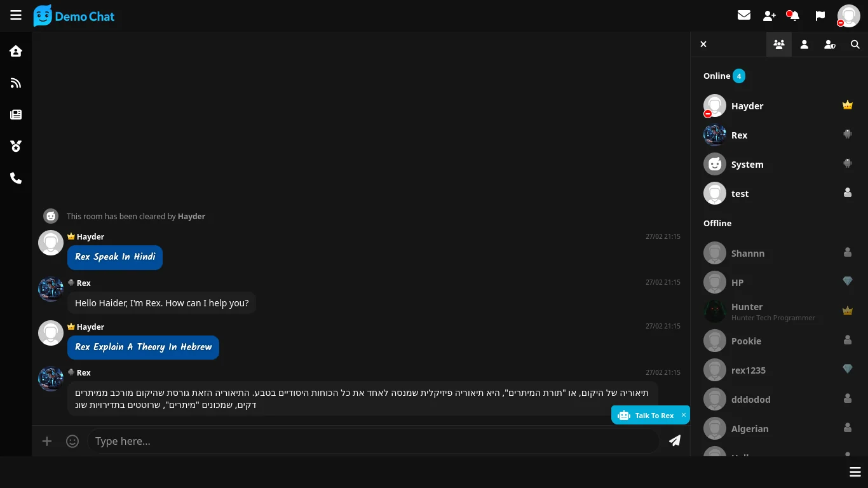
Task: Open the emoji picker
Action: tap(72, 441)
